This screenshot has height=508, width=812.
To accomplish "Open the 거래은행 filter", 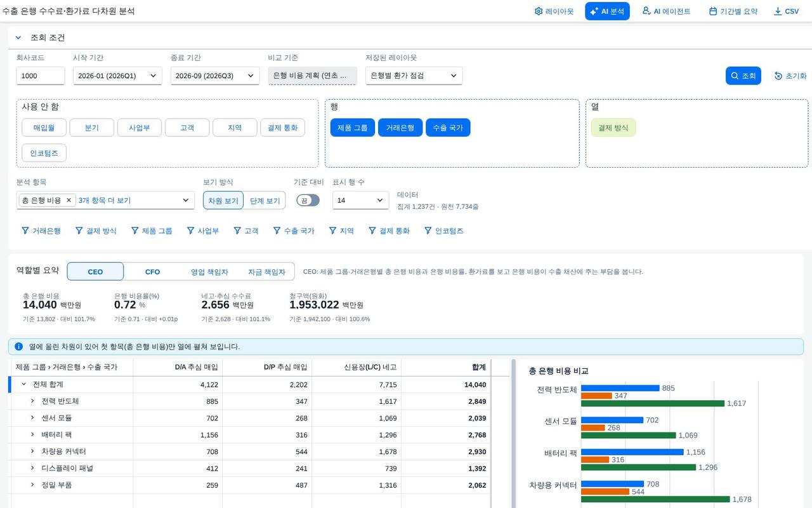I will click(41, 231).
